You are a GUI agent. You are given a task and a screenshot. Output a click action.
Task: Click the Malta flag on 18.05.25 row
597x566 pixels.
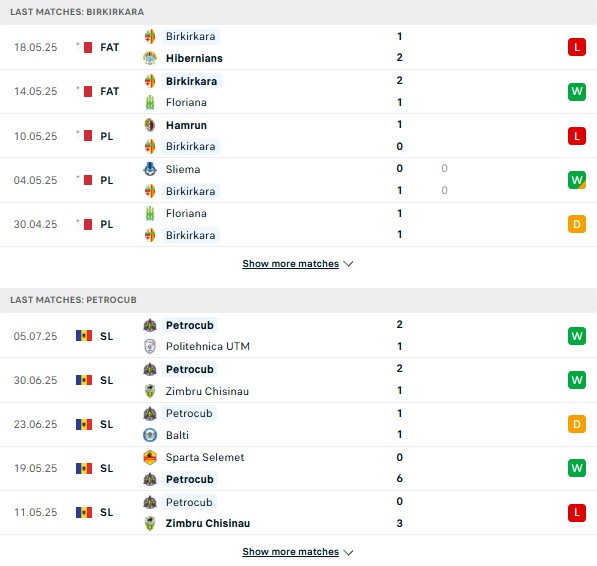(85, 47)
